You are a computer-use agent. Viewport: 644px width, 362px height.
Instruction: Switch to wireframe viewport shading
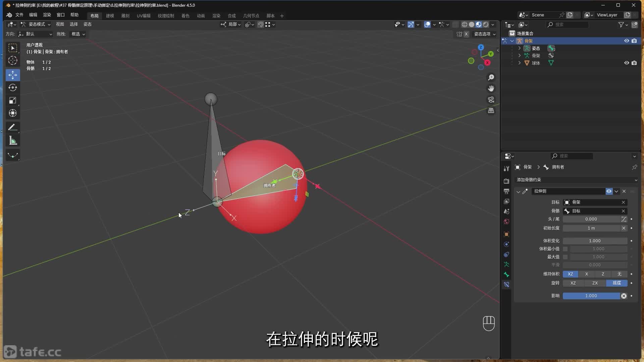[x=465, y=24]
